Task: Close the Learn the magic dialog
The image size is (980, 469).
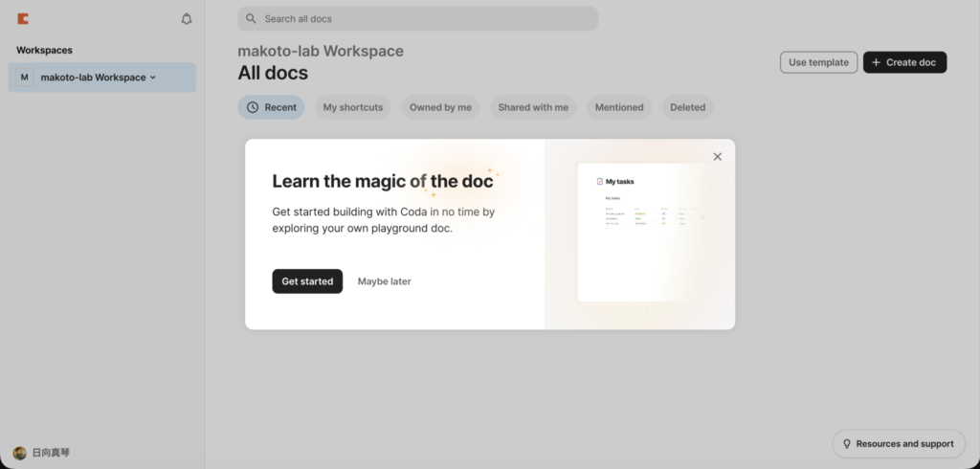Action: tap(718, 157)
